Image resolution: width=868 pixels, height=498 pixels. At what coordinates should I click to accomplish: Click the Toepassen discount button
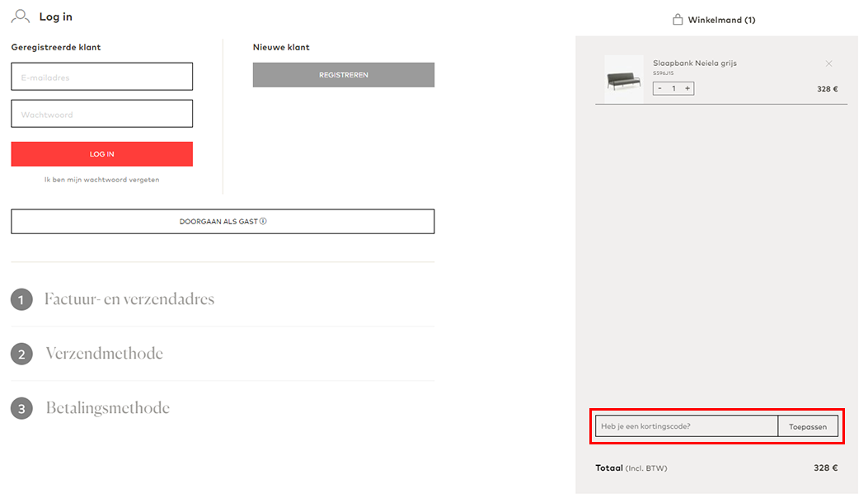(808, 426)
